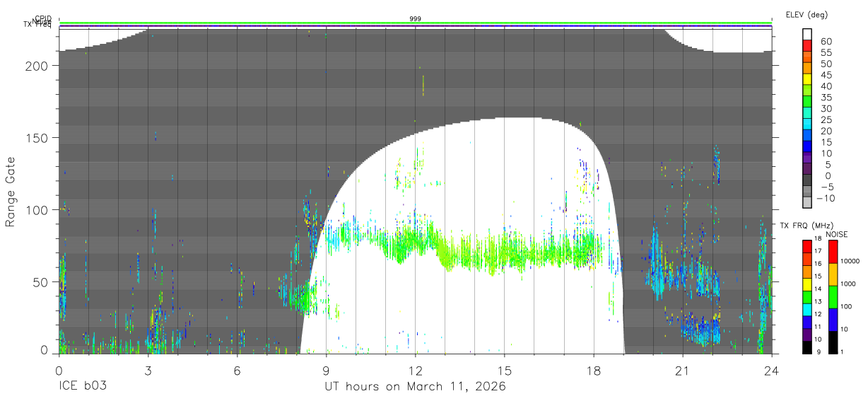Viewport: 868px width, 401px height.
Task: Click the yellow 40–45 degree elevation swatch
Action: 807,81
